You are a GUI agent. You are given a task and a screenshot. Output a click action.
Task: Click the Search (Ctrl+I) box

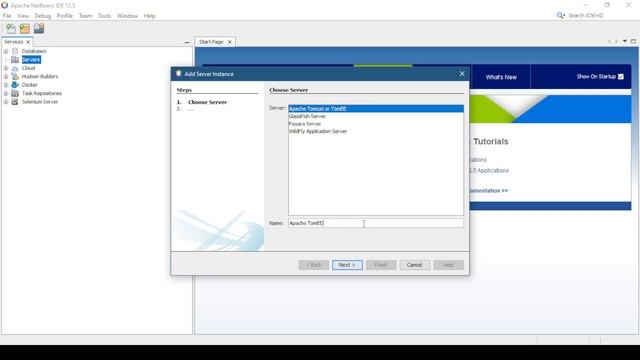(585, 16)
